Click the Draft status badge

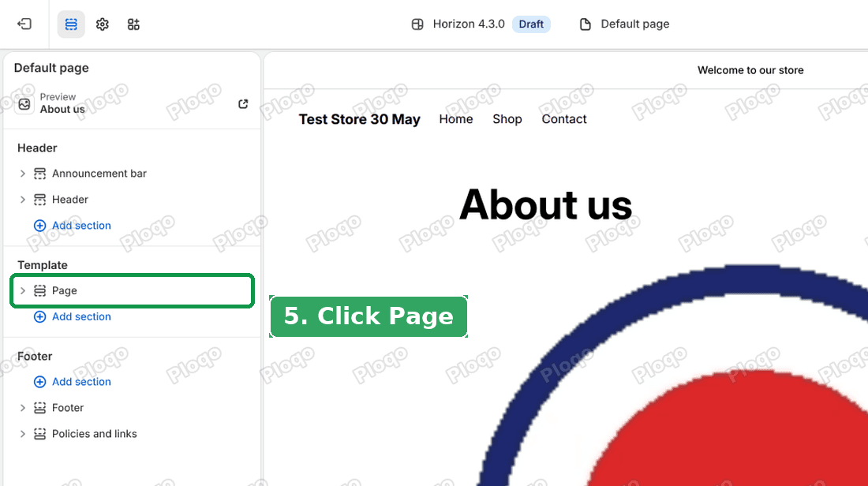[531, 24]
